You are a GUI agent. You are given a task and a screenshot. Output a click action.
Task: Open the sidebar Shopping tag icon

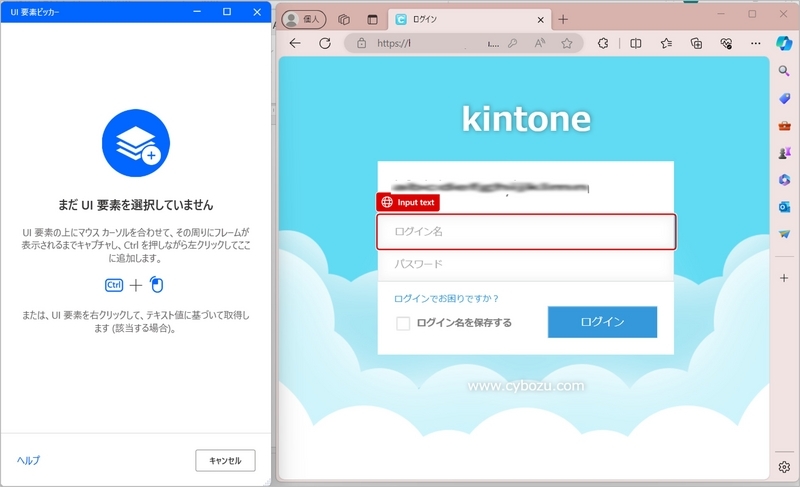[x=784, y=98]
